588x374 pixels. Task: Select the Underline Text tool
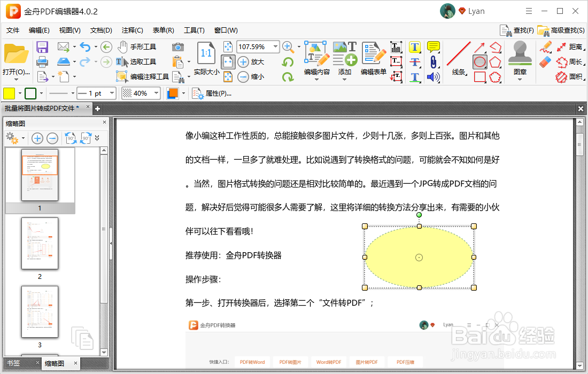414,77
